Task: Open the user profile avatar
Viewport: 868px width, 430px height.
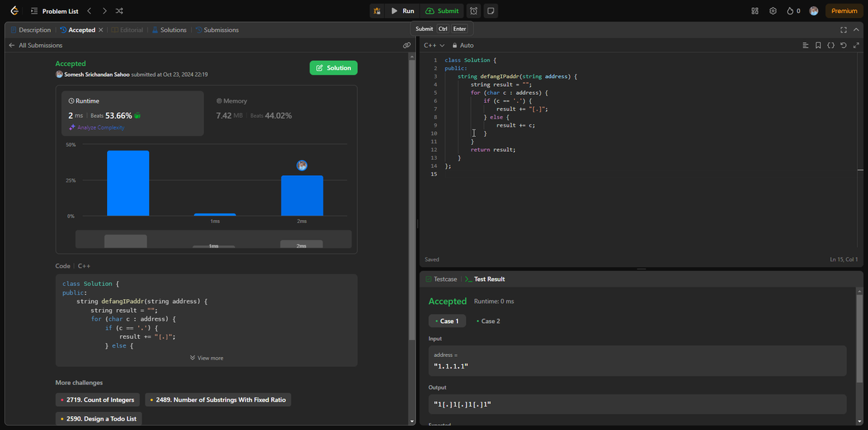Action: 814,11
